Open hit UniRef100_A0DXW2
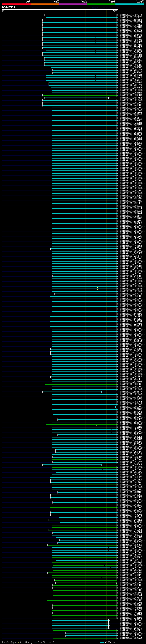This screenshot has width=146, height=644. tap(131, 605)
